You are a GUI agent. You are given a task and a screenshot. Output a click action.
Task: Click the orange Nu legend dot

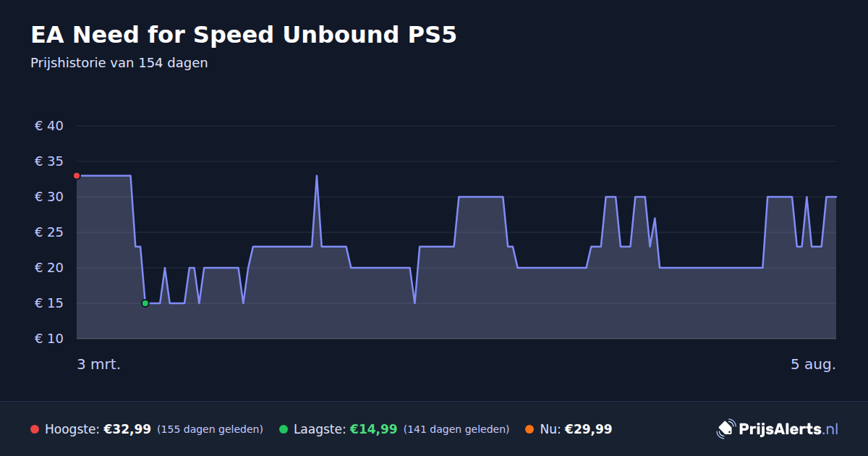tap(529, 429)
